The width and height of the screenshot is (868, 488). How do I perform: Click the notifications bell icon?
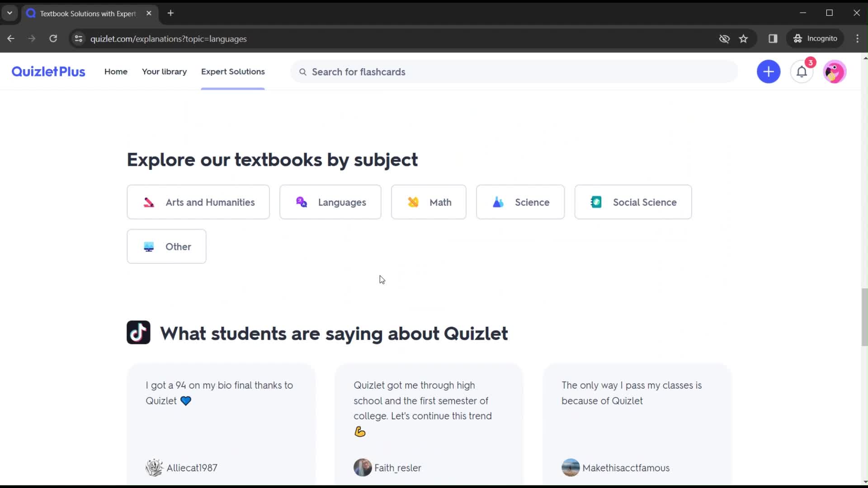[x=802, y=71]
